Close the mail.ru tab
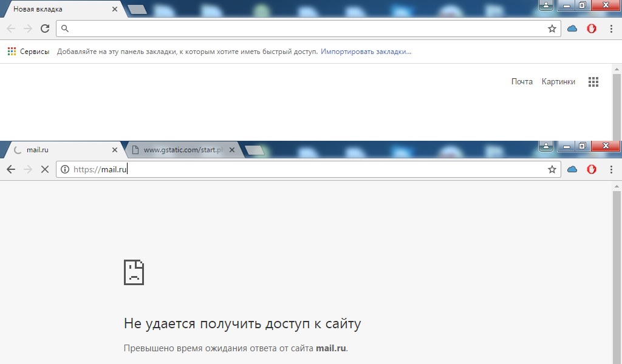 (x=115, y=150)
